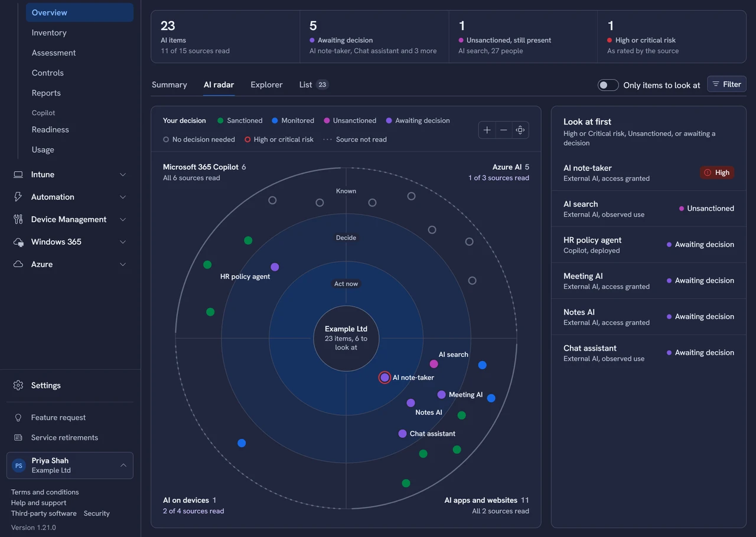Viewport: 756px width, 537px height.
Task: Select the AI search dot on the radar
Action: 434,364
